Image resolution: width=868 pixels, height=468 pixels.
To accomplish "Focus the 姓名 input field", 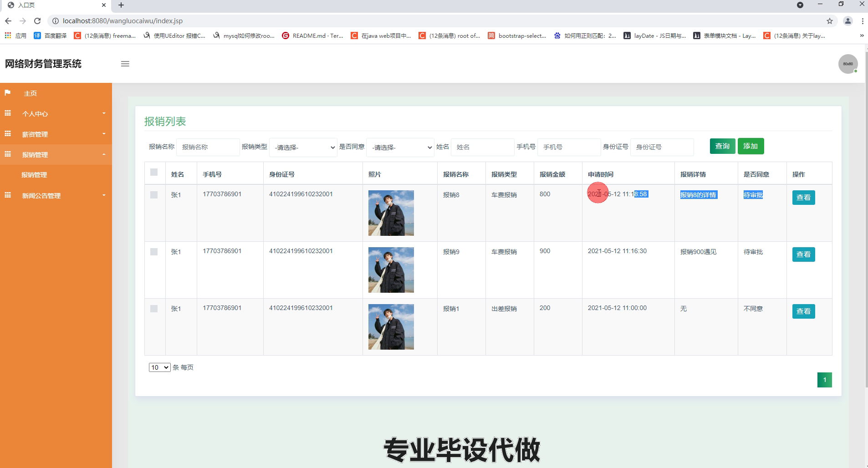I will [x=482, y=147].
